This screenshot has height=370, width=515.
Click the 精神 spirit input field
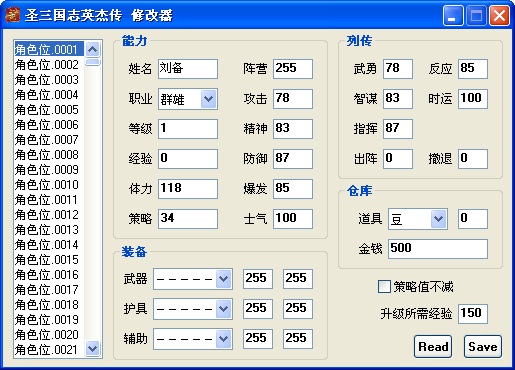pyautogui.click(x=293, y=129)
